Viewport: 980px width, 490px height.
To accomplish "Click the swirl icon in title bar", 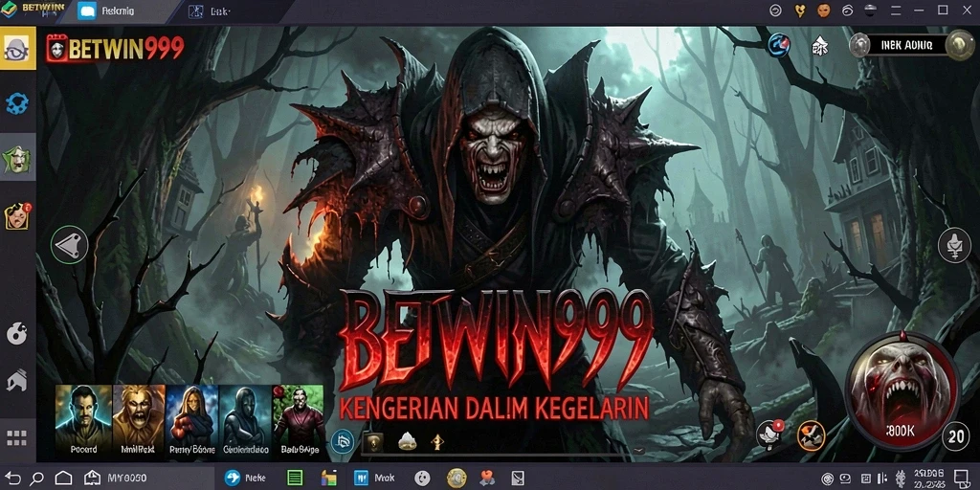I will [x=848, y=10].
